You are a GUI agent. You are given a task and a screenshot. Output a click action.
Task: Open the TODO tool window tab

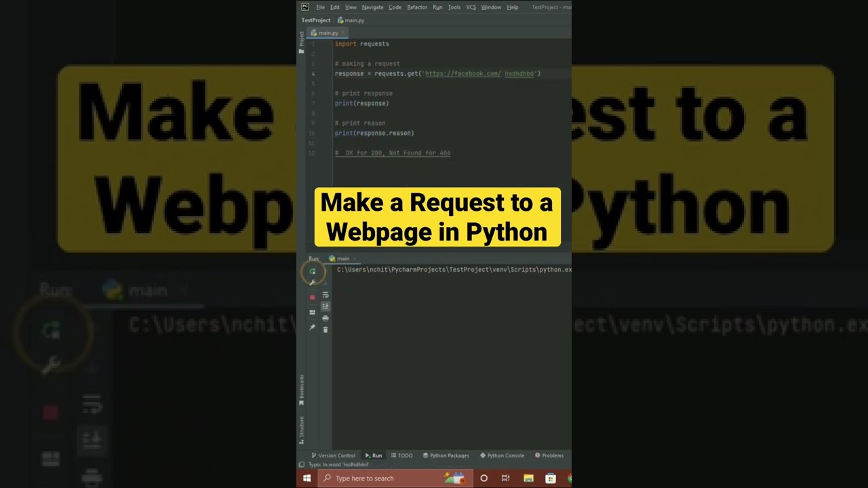pos(402,455)
